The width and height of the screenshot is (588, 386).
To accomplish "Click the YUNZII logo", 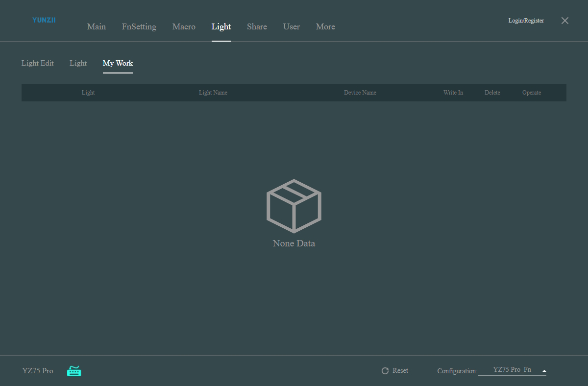I will tap(44, 20).
